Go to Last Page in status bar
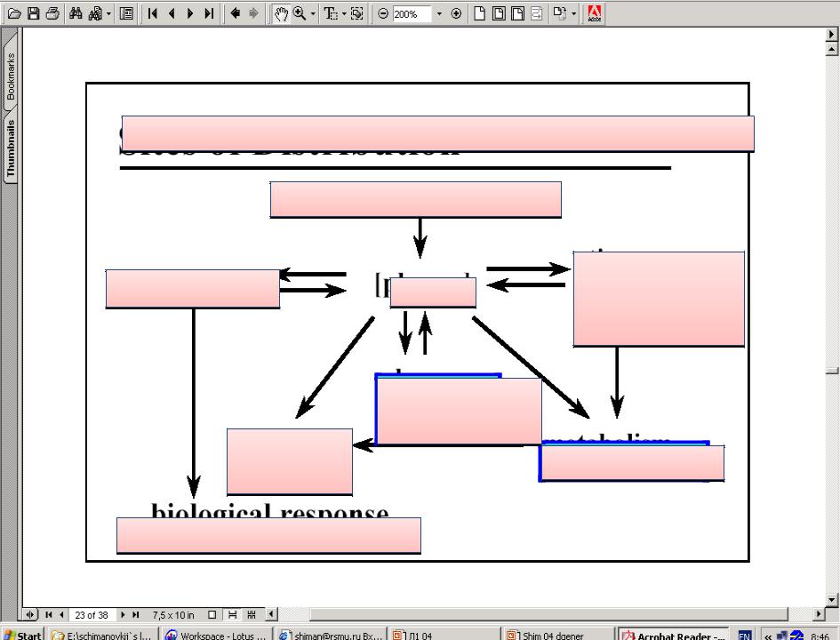This screenshot has height=640, width=840. click(135, 615)
